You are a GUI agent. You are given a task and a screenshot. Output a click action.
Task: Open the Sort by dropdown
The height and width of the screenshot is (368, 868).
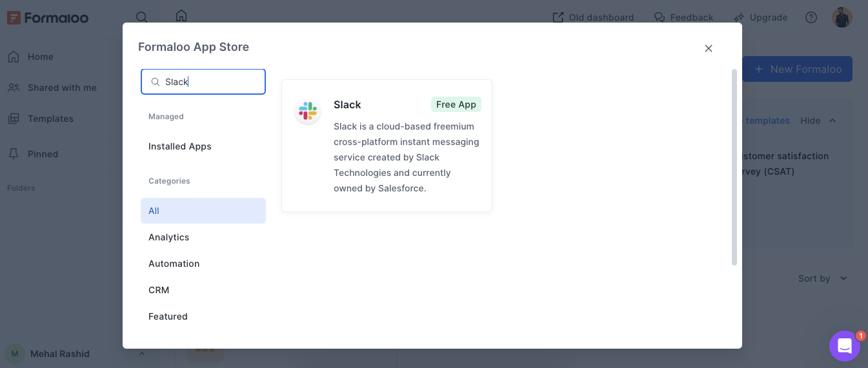click(x=823, y=278)
